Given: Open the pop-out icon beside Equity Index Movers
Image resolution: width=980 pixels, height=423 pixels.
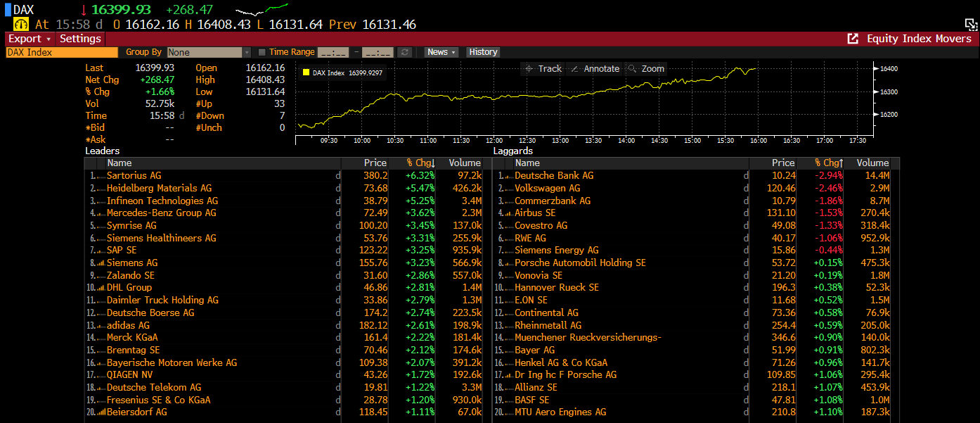Looking at the screenshot, I should pyautogui.click(x=853, y=39).
